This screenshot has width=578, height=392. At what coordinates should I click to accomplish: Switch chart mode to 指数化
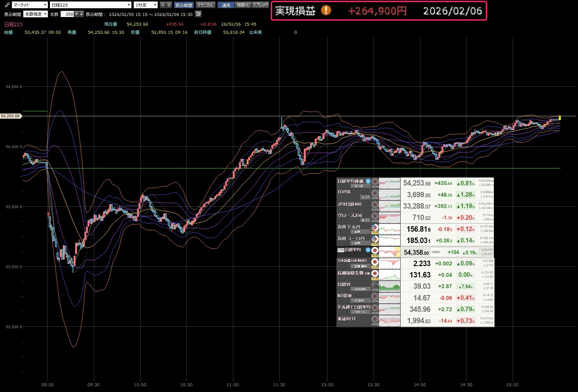click(243, 5)
